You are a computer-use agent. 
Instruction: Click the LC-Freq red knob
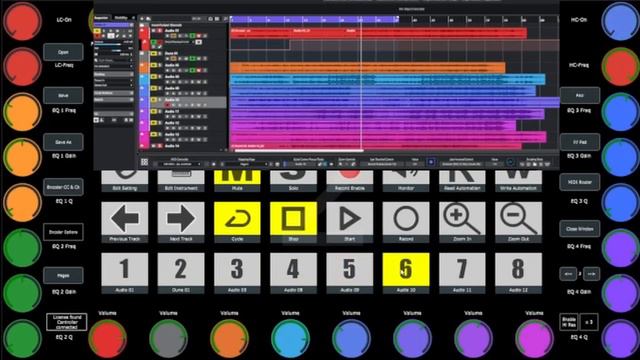[x=22, y=66]
